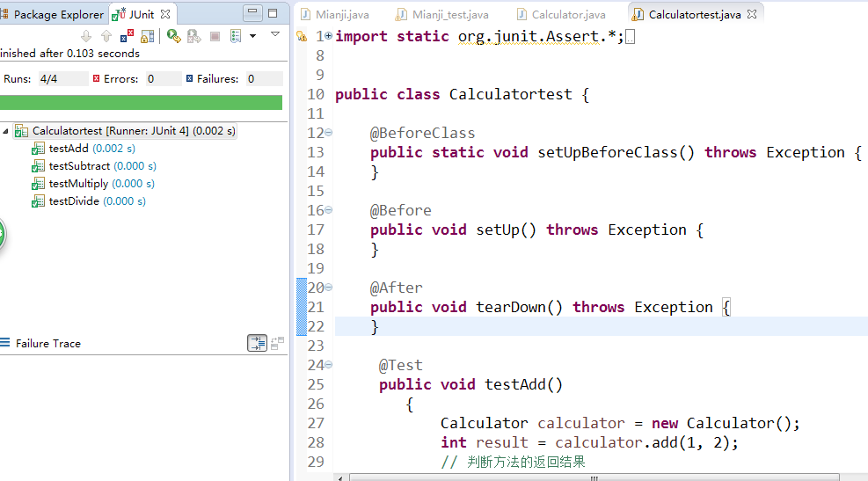Click the testMultiply passed-test icon
Screen dimensions: 868x481
[x=38, y=184]
